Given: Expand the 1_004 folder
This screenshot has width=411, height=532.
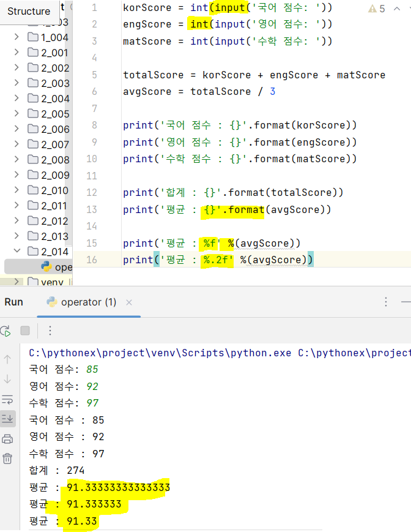Looking at the screenshot, I should click(x=17, y=37).
